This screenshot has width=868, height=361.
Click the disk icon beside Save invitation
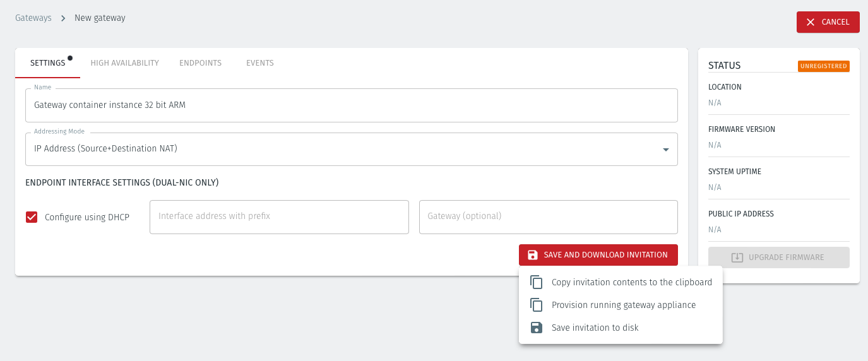537,328
